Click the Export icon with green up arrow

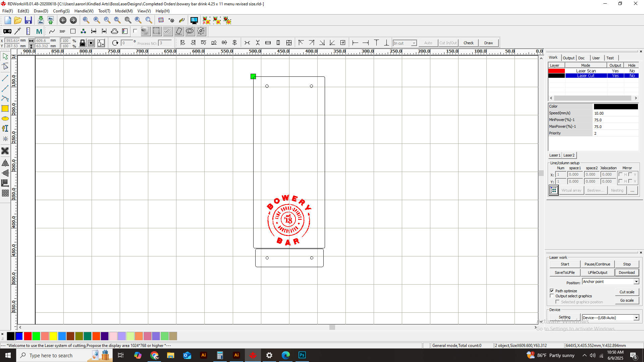(x=51, y=20)
